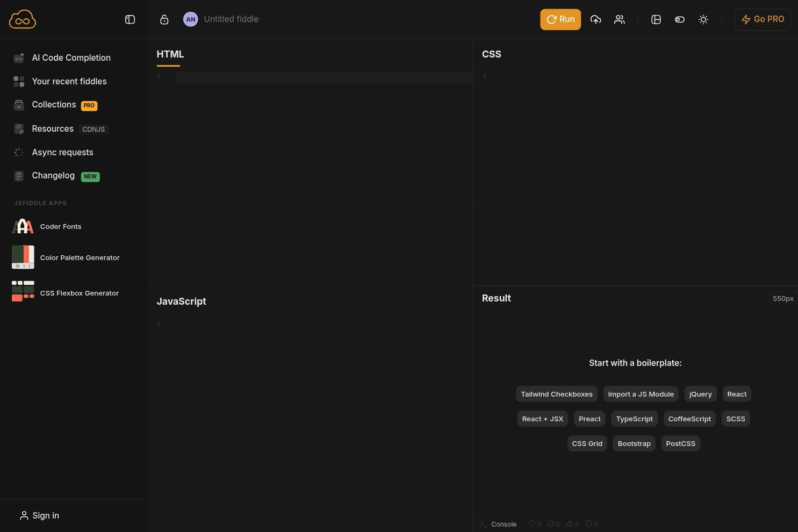Screen dimensions: 798x532
Task: Open the HTML panel language dropdown
Action: point(170,54)
